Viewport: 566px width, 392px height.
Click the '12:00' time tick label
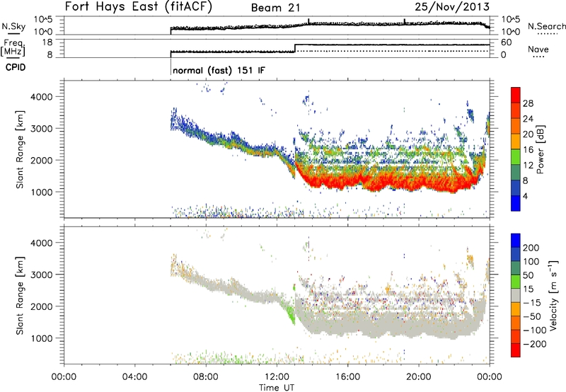277,377
